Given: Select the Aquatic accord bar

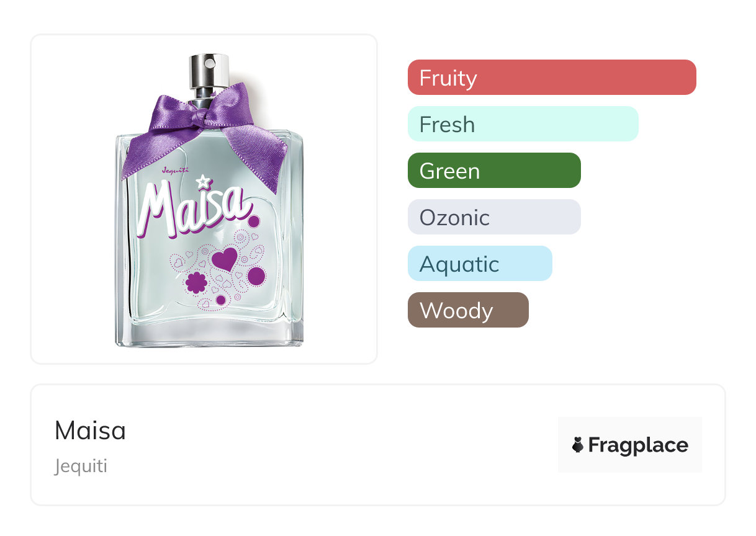Looking at the screenshot, I should 479,264.
